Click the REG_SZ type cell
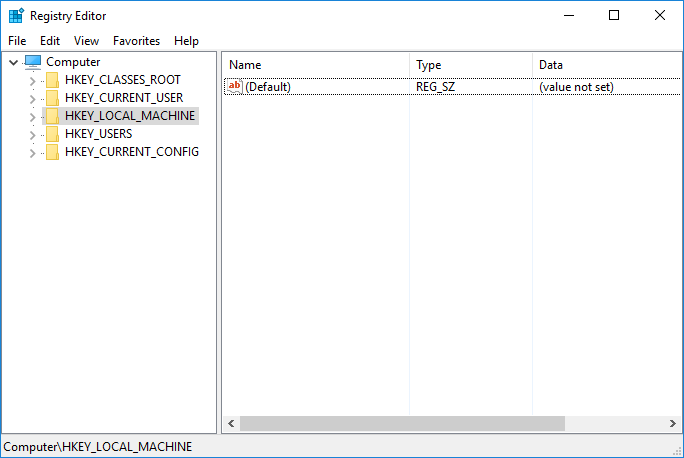684x458 pixels. pyautogui.click(x=435, y=87)
